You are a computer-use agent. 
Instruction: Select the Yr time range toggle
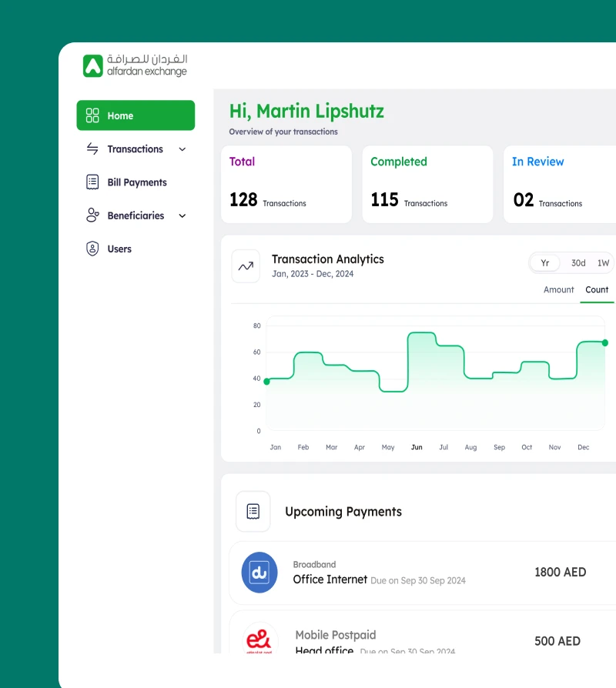[x=544, y=263]
